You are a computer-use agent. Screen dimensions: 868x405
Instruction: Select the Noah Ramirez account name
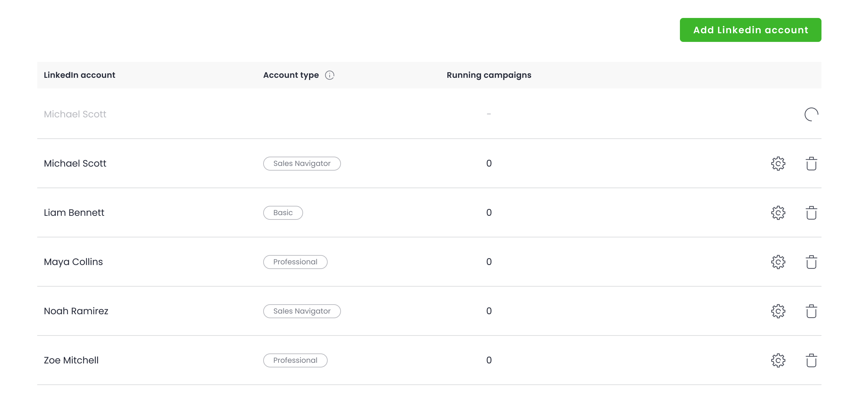click(x=76, y=311)
